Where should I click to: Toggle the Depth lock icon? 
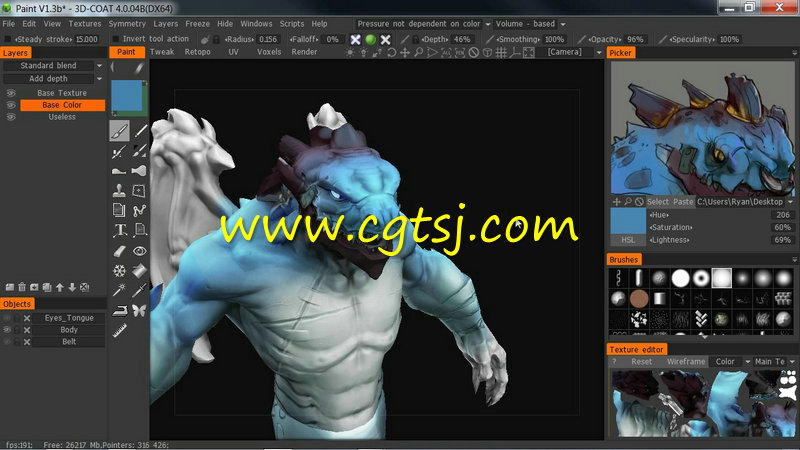(415, 39)
